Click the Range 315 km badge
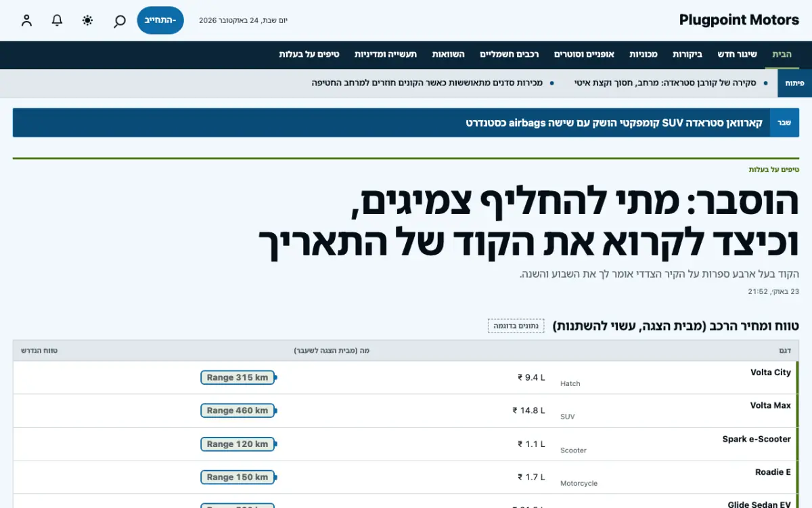Screen dimensions: 812x508 [238, 377]
